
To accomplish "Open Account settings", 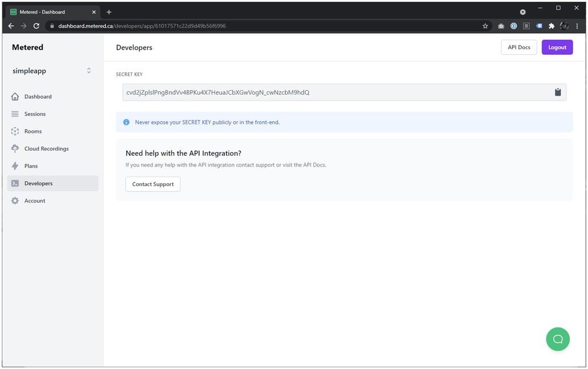I will (x=53, y=201).
